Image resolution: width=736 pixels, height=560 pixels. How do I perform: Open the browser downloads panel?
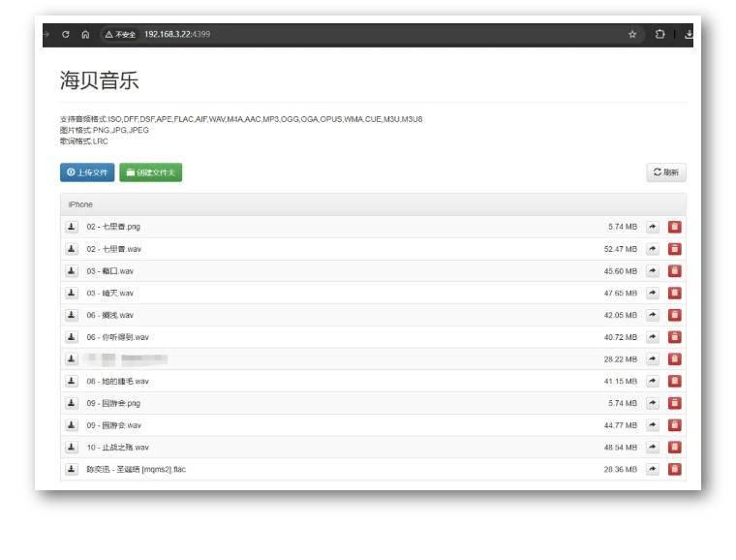(689, 34)
